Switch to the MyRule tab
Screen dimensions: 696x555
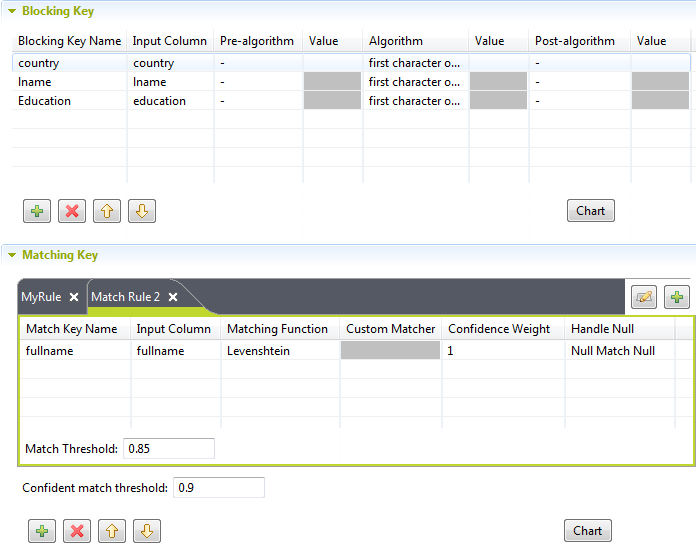tap(41, 297)
